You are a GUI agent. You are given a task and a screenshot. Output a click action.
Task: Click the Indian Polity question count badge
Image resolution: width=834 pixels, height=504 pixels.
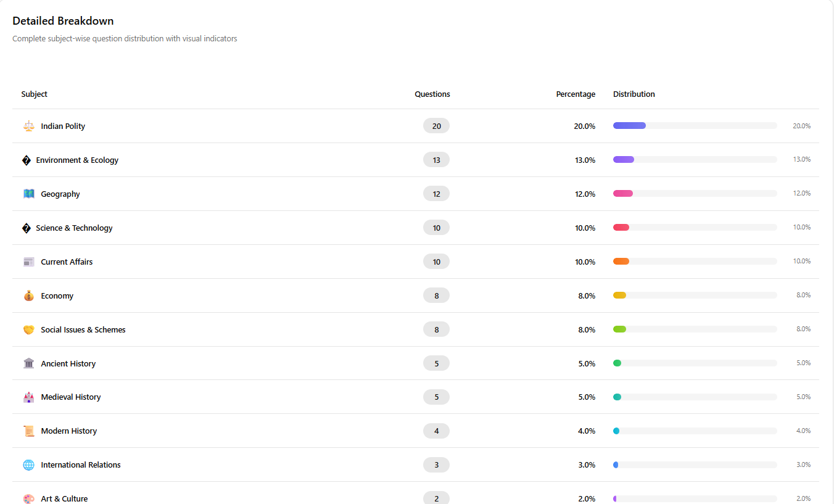coord(436,126)
